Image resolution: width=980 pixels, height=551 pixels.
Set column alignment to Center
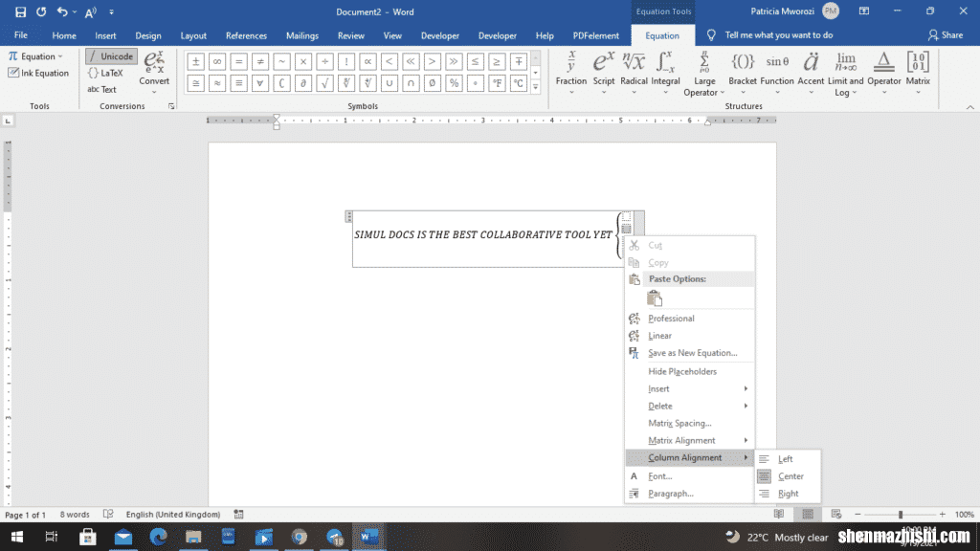[x=788, y=476]
